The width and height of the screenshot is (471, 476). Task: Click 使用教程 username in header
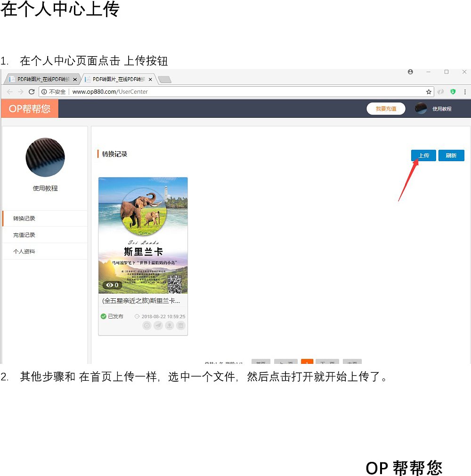442,109
